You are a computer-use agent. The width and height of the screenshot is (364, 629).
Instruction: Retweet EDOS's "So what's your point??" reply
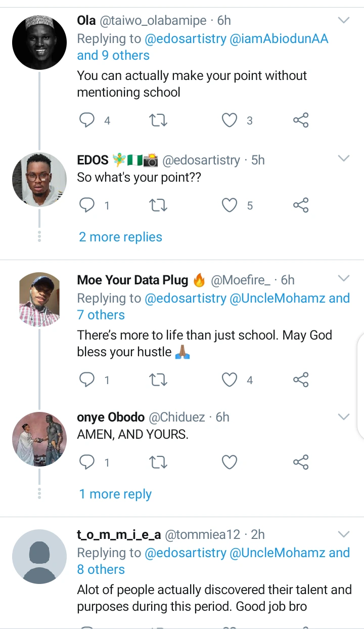pyautogui.click(x=159, y=205)
